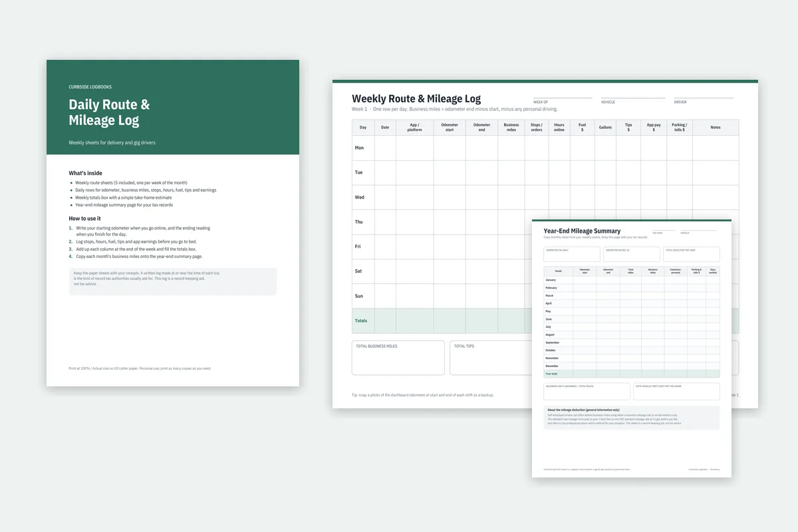Click the 'App / platform' column header
The width and height of the screenshot is (798, 532).
pos(415,128)
